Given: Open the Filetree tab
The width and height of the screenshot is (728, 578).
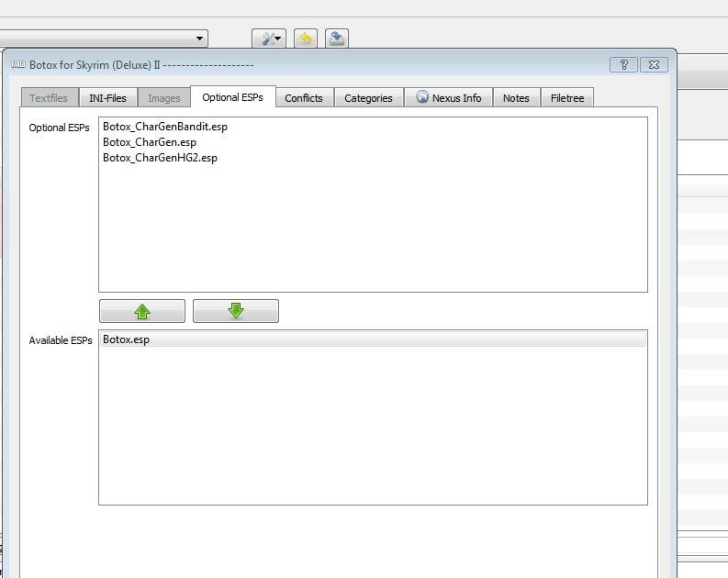Looking at the screenshot, I should [567, 98].
